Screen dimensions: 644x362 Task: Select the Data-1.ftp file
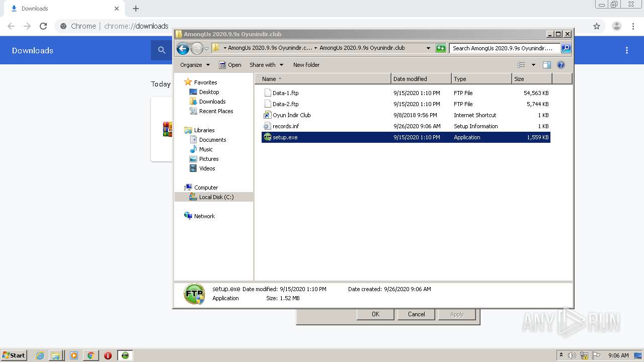406,93
